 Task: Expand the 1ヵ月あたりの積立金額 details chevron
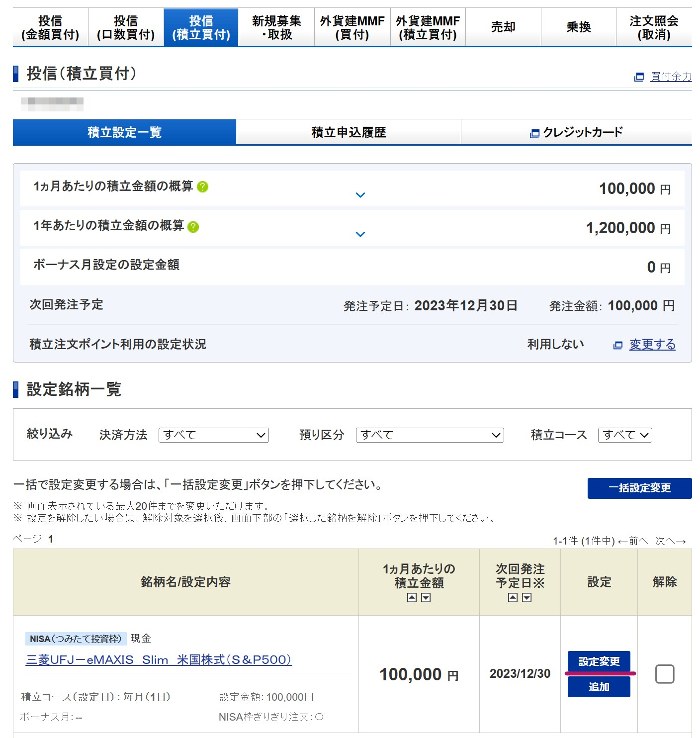[x=360, y=195]
